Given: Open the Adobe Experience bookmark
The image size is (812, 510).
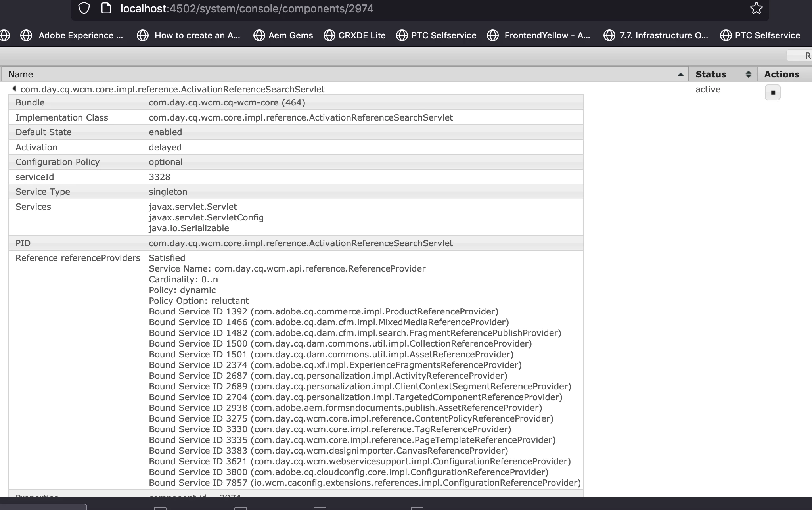Looking at the screenshot, I should (80, 35).
